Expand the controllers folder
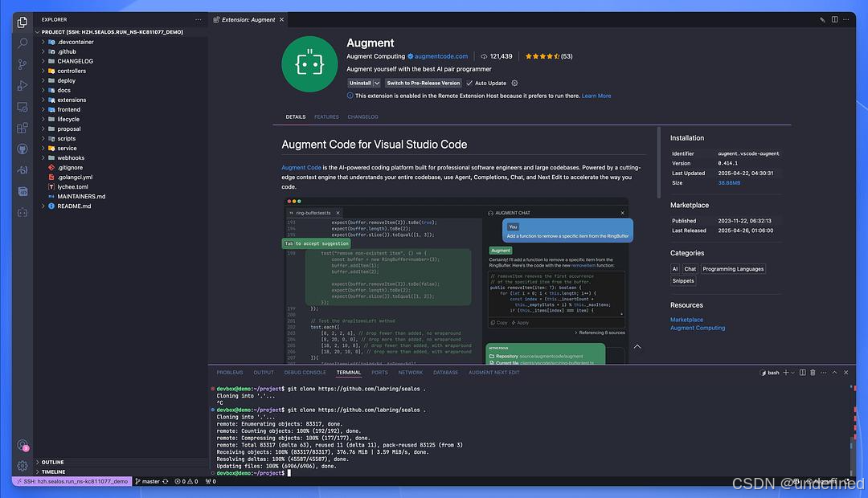 [43, 71]
